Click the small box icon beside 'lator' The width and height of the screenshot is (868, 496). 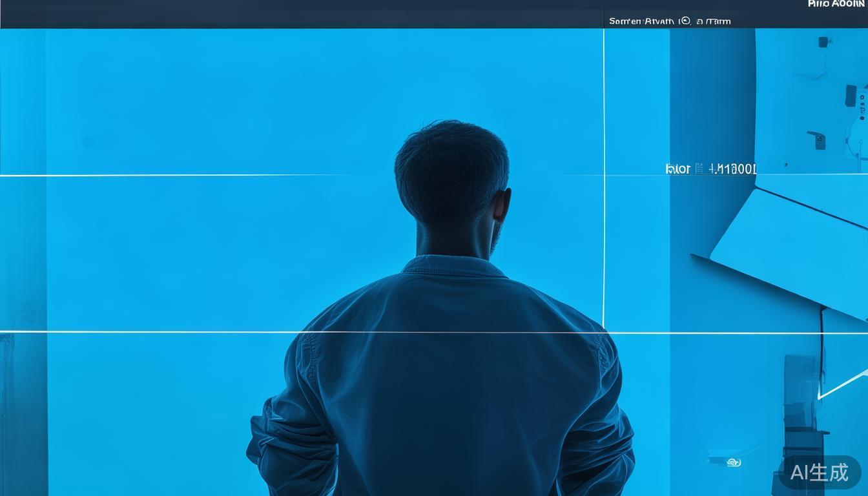pyautogui.click(x=699, y=169)
